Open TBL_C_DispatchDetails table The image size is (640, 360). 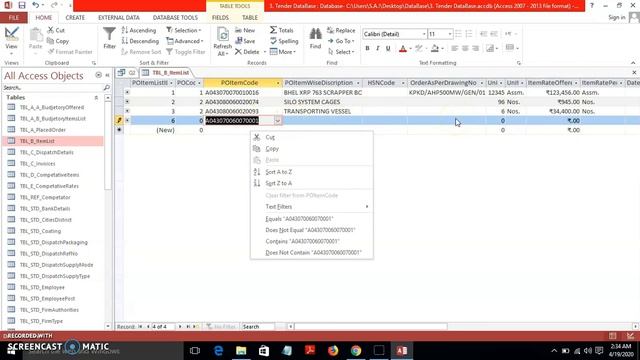tap(47, 152)
